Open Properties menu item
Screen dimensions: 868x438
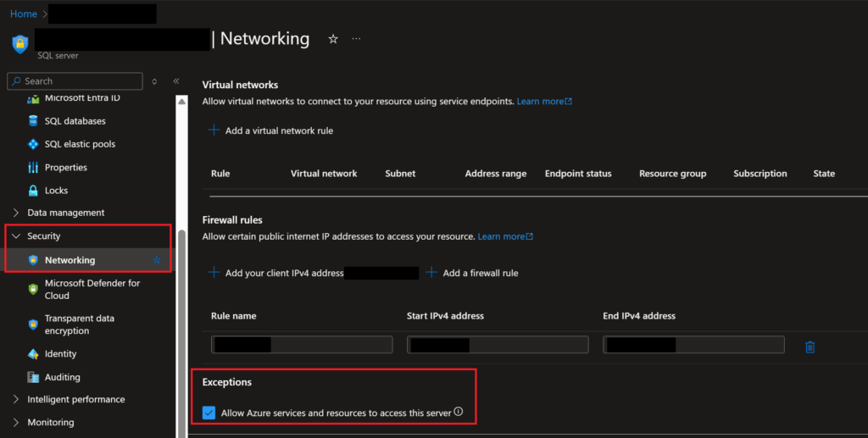66,168
